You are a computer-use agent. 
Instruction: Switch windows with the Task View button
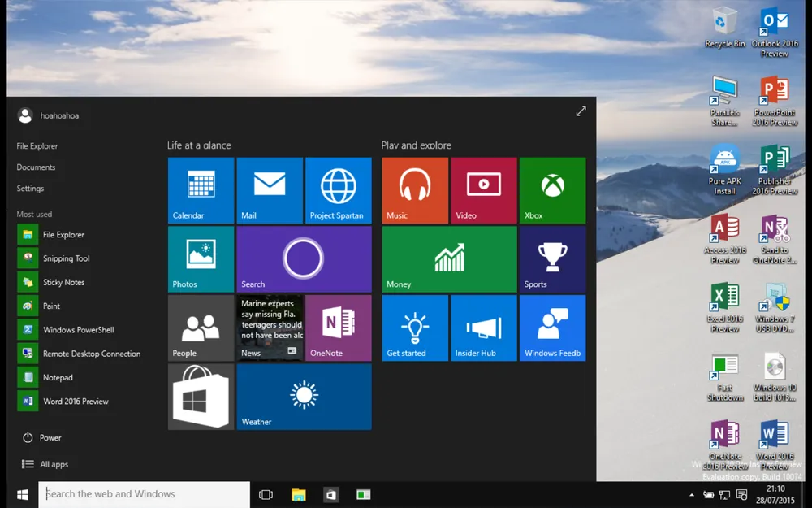click(266, 494)
